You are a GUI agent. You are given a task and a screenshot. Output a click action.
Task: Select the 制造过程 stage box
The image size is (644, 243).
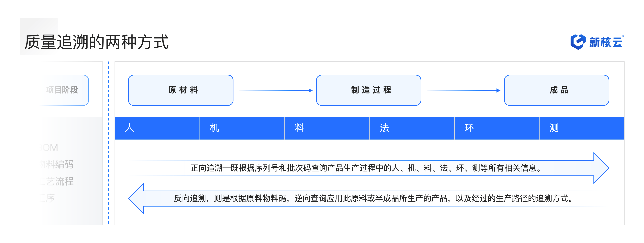tap(368, 90)
